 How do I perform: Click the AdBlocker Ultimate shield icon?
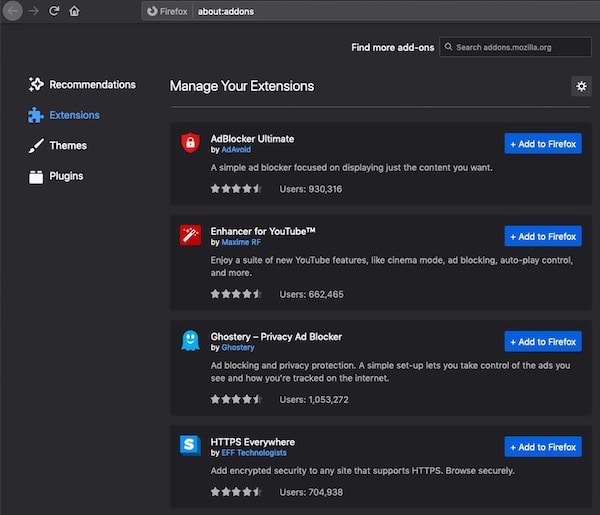coord(190,142)
